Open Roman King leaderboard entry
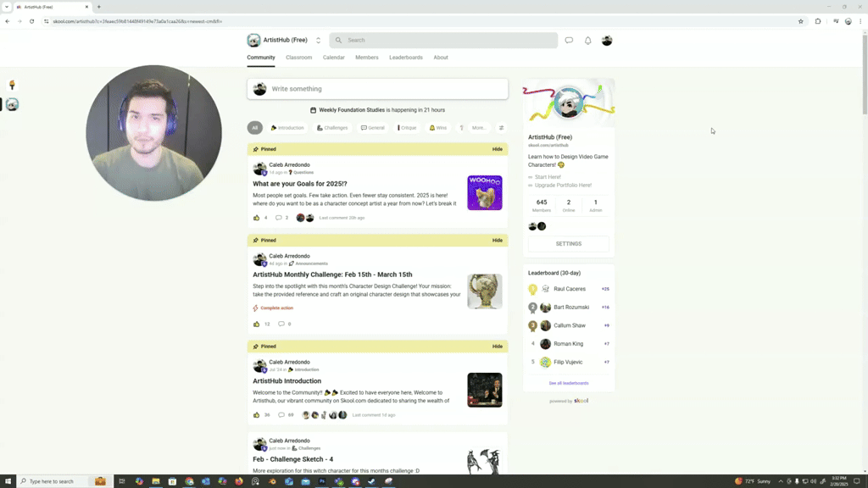Screen dimensions: 868x488 click(x=569, y=344)
